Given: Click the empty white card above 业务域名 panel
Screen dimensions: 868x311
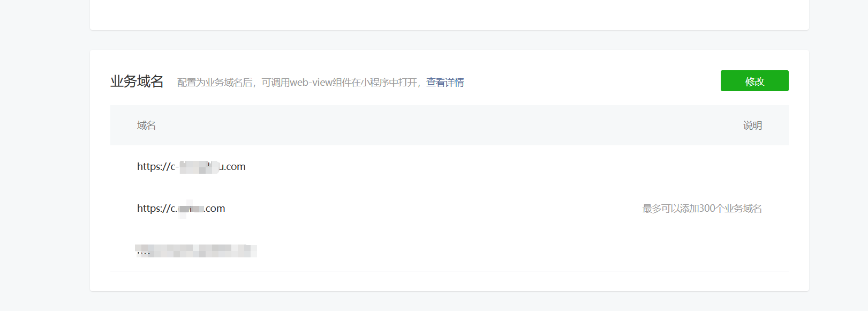Looking at the screenshot, I should tap(449, 14).
